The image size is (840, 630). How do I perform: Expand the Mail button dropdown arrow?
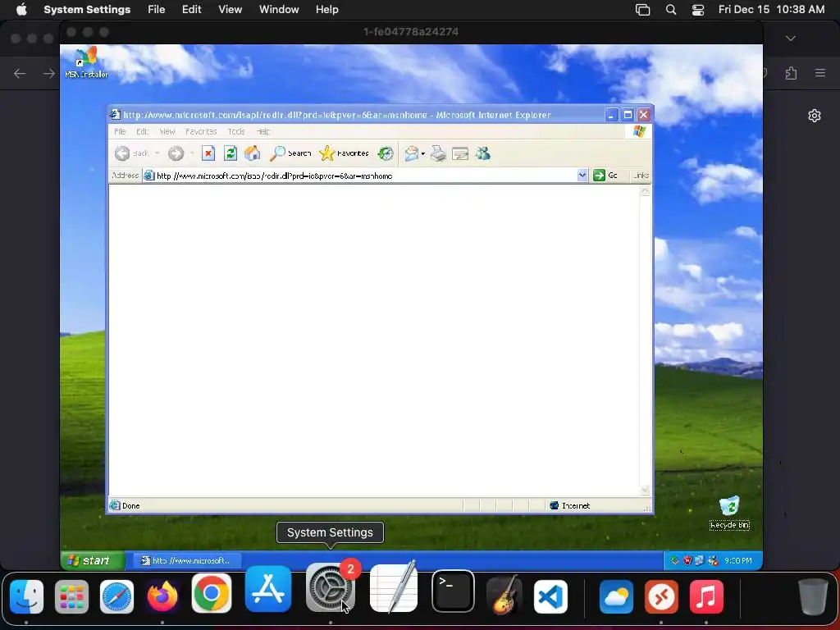[423, 154]
